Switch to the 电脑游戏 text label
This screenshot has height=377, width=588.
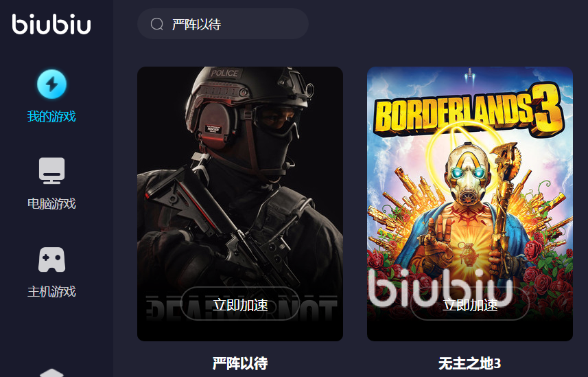coord(51,203)
